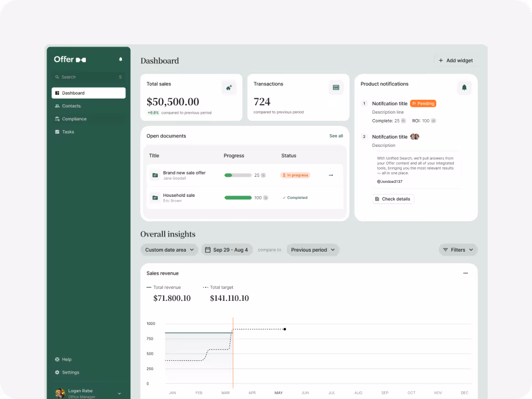
Task: Click See all on Open documents
Action: tap(336, 136)
